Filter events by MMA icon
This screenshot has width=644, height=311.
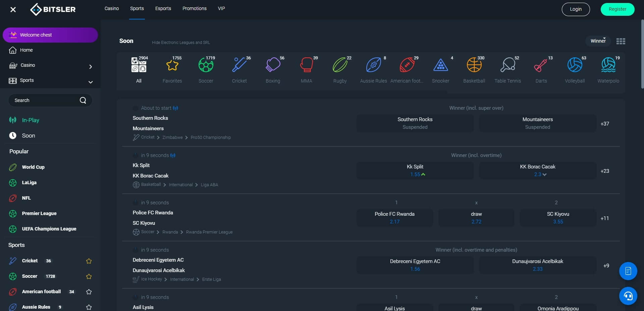pos(306,65)
